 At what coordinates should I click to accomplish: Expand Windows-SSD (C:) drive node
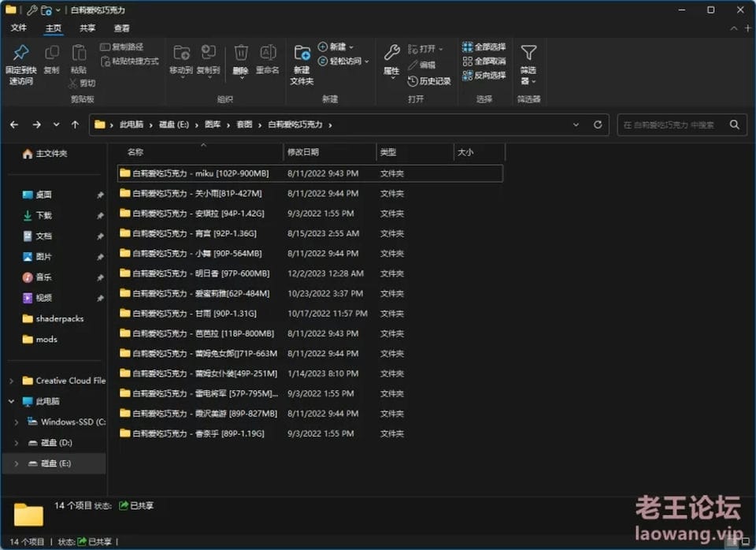click(x=17, y=422)
